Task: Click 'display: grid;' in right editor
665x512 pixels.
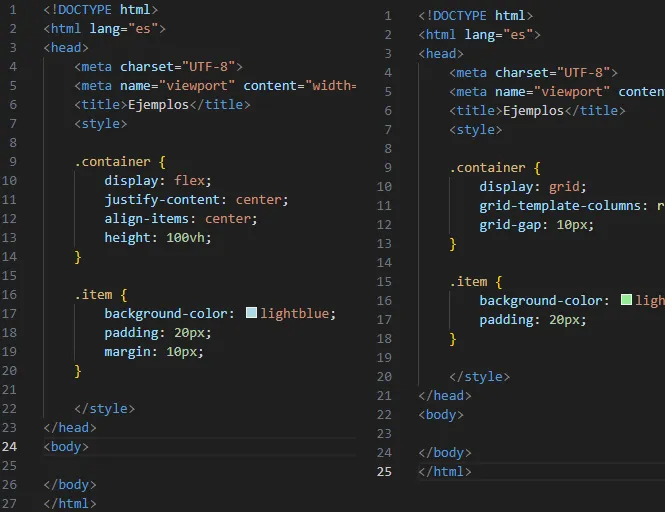Action: (533, 187)
